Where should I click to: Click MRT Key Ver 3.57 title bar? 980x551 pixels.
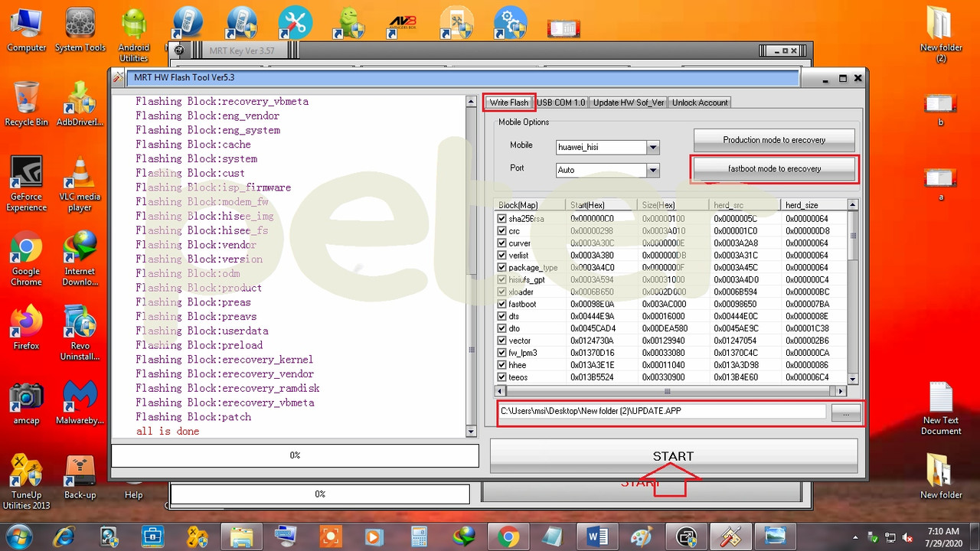click(490, 51)
